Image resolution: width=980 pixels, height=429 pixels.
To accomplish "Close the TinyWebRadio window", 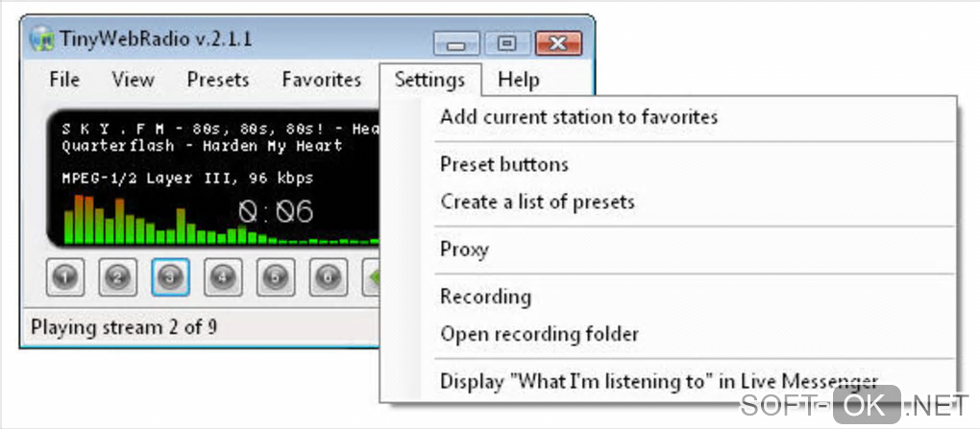I will click(x=558, y=44).
